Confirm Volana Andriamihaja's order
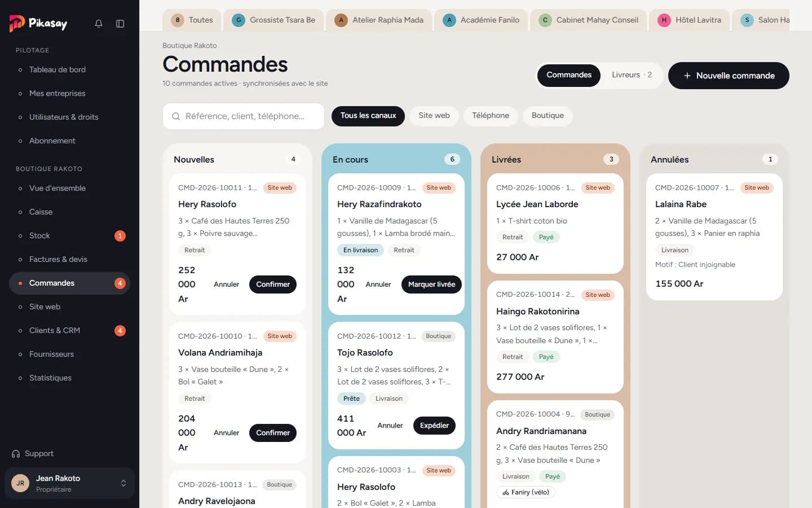 273,433
